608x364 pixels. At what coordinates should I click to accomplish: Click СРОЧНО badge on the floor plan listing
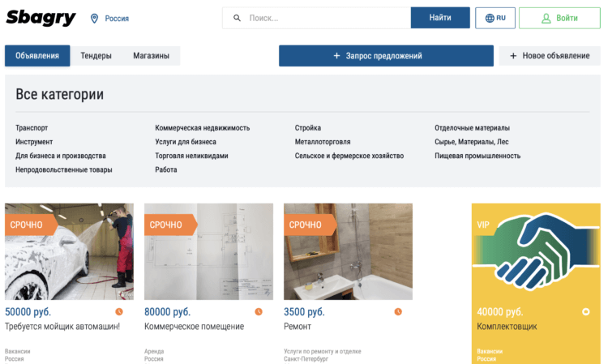pos(170,225)
